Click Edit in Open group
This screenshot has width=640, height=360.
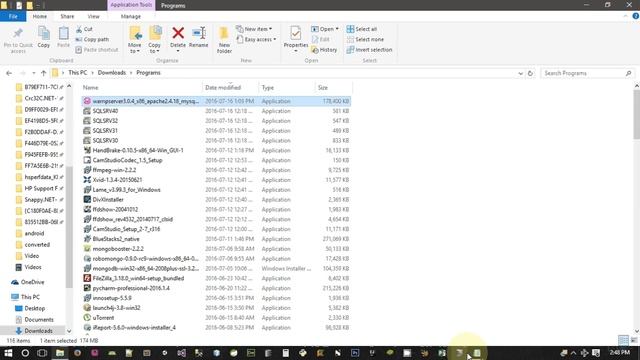[x=321, y=40]
